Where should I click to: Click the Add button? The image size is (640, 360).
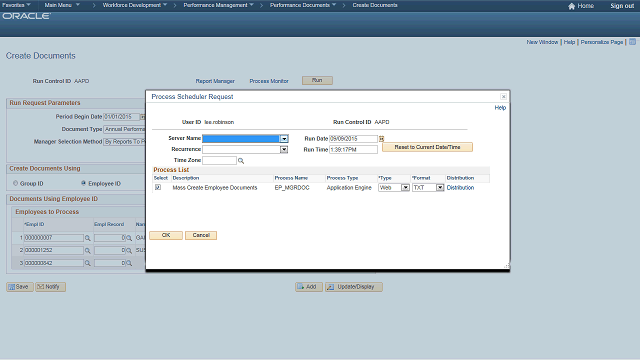coord(309,287)
